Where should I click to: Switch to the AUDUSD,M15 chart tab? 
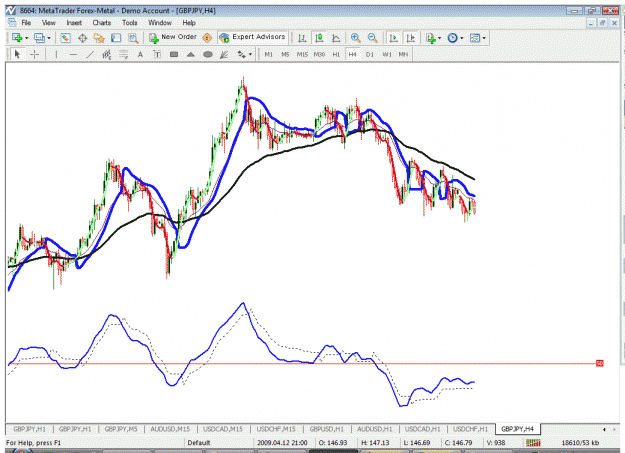(170, 429)
